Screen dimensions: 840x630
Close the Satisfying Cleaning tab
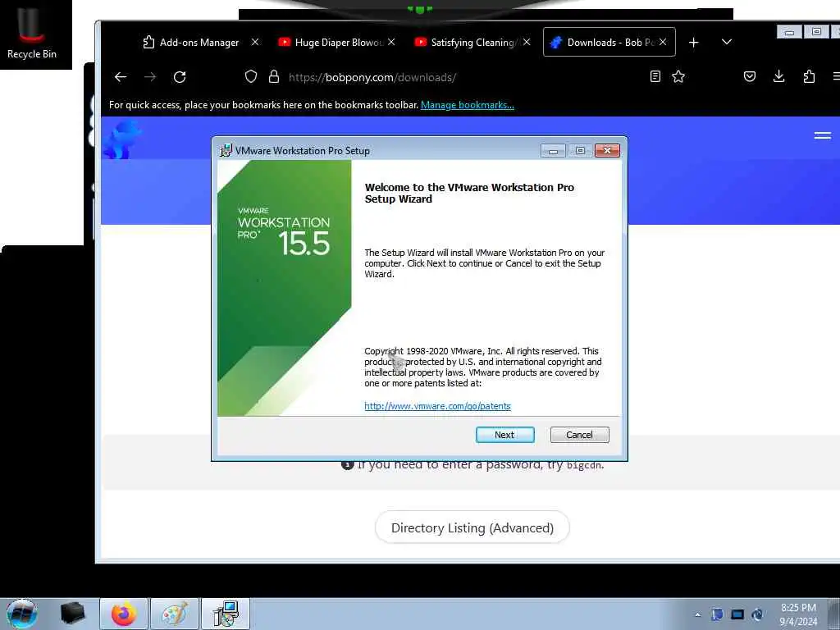click(527, 42)
